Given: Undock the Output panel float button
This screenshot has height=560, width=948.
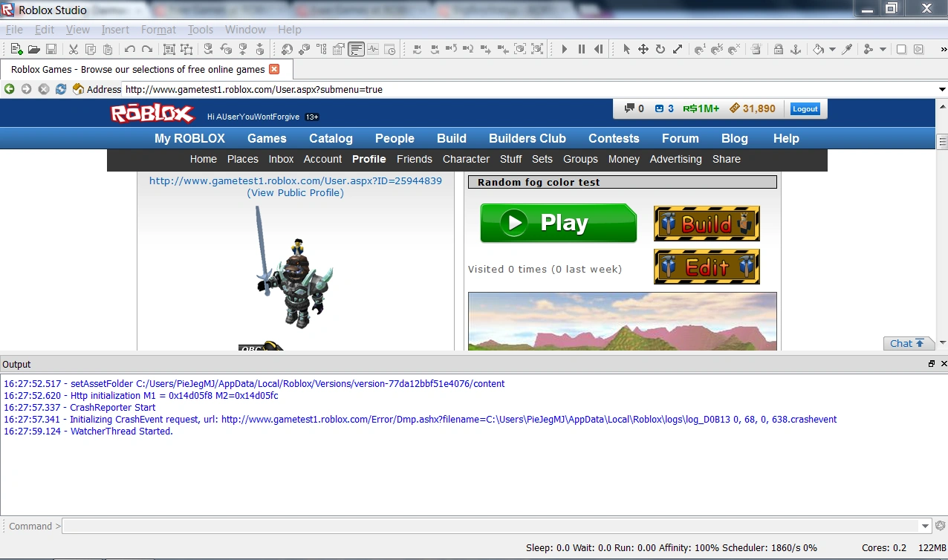Looking at the screenshot, I should coord(932,364).
